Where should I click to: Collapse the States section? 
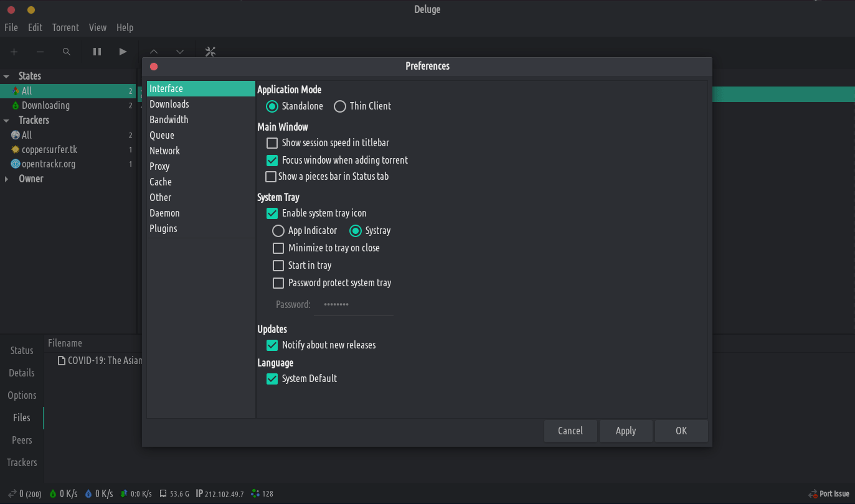click(x=6, y=77)
